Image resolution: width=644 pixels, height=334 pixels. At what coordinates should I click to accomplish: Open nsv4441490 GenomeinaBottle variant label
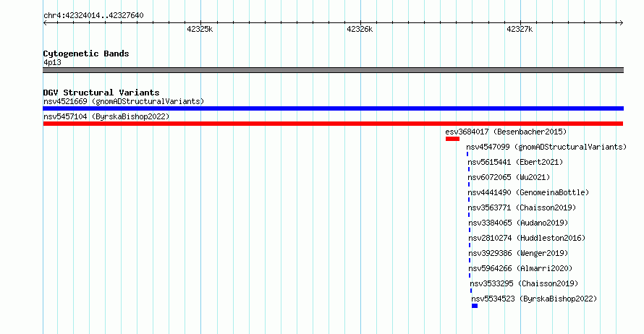(x=528, y=192)
